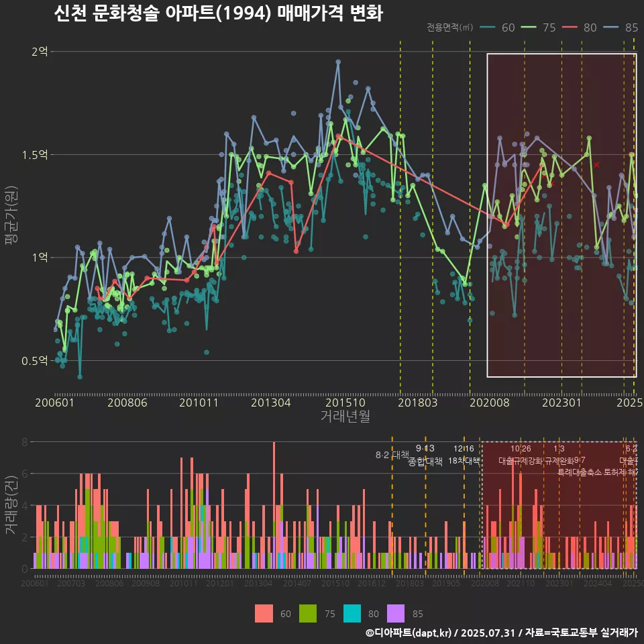644x644 pixels.
Task: Click the salmon 60 bar legend swatch
Action: coord(264,614)
